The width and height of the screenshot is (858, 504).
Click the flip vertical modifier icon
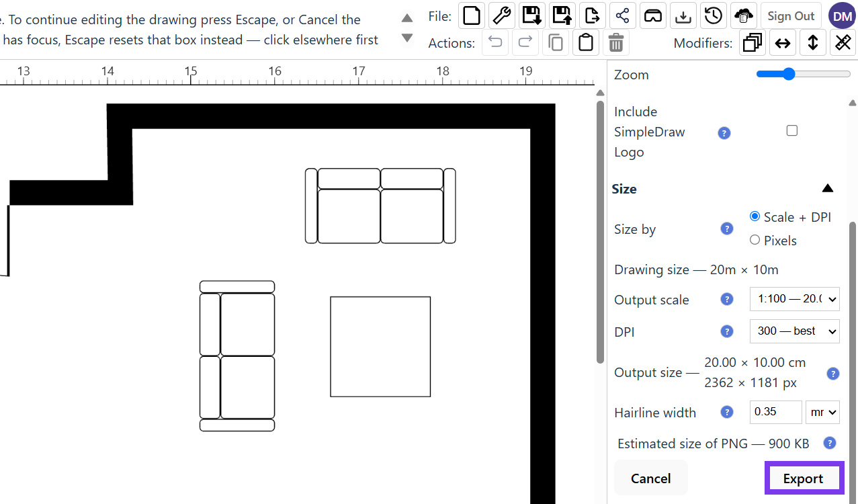click(813, 43)
